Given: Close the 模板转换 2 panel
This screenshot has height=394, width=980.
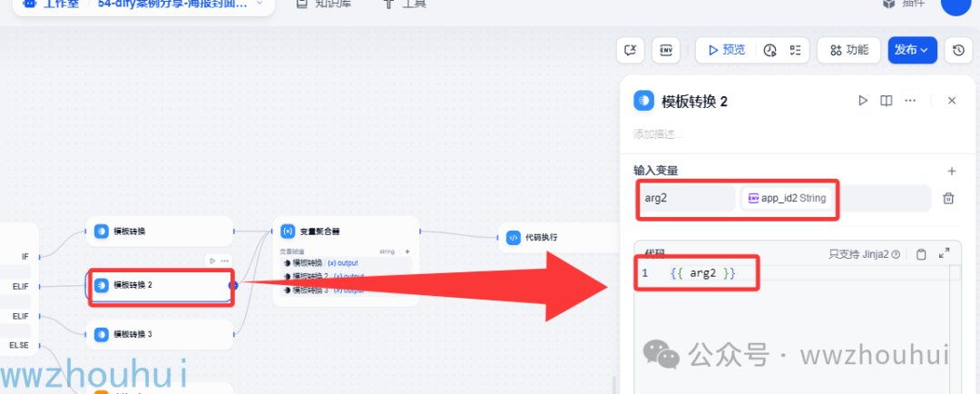Looking at the screenshot, I should [x=952, y=101].
